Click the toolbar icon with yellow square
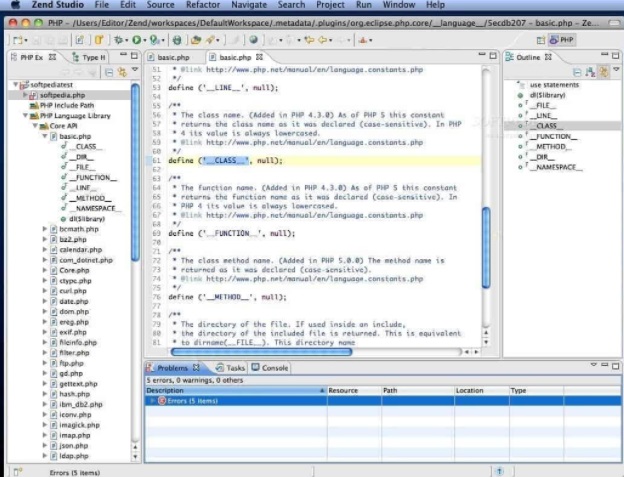This screenshot has height=477, width=624. click(99, 40)
